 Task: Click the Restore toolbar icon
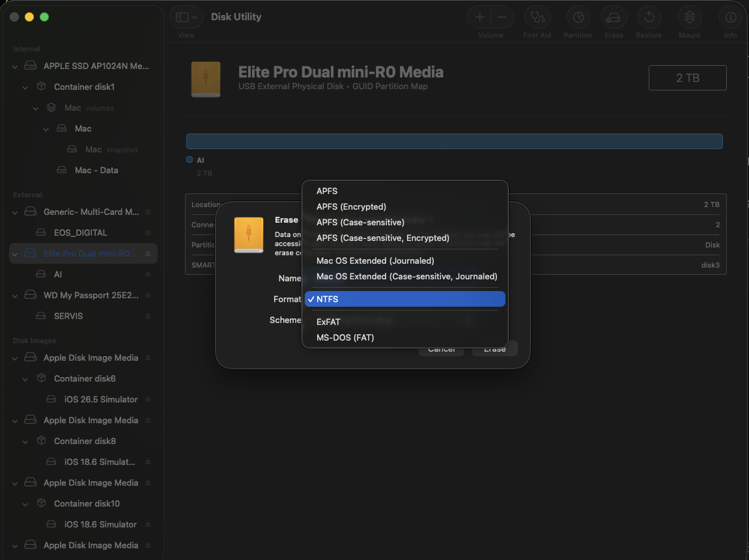pos(649,17)
